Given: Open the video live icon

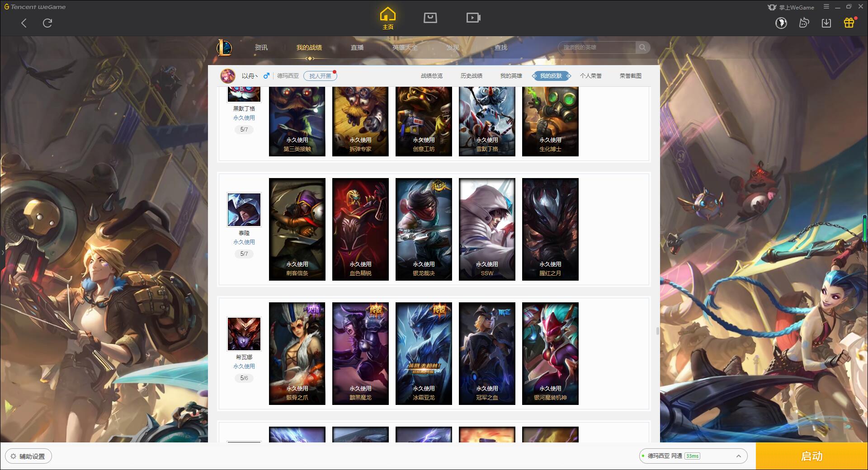Looking at the screenshot, I should pyautogui.click(x=473, y=18).
